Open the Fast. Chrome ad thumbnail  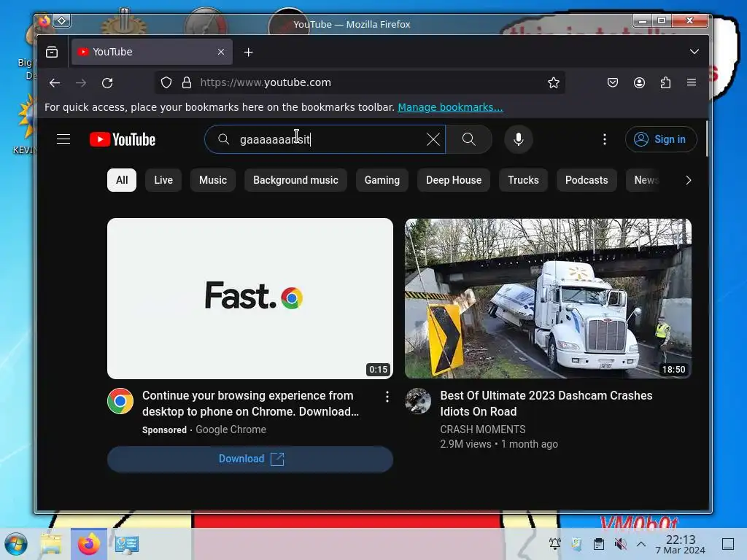[250, 298]
